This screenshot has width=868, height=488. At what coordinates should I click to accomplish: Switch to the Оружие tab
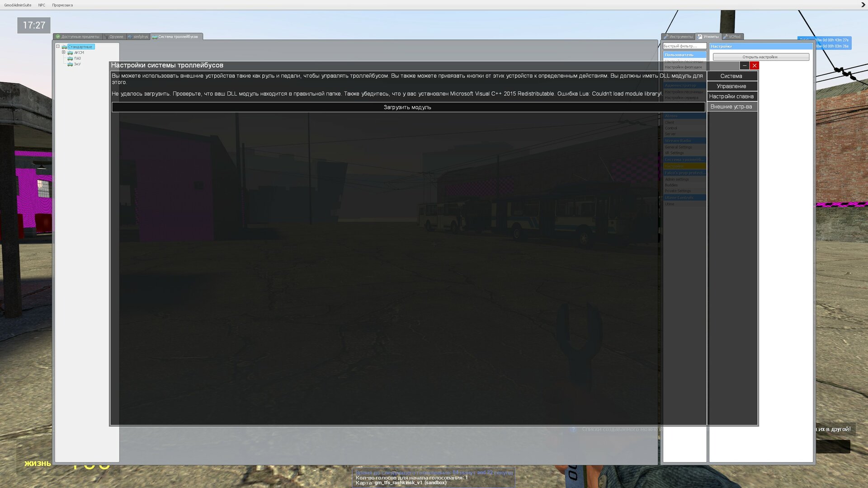pos(116,37)
